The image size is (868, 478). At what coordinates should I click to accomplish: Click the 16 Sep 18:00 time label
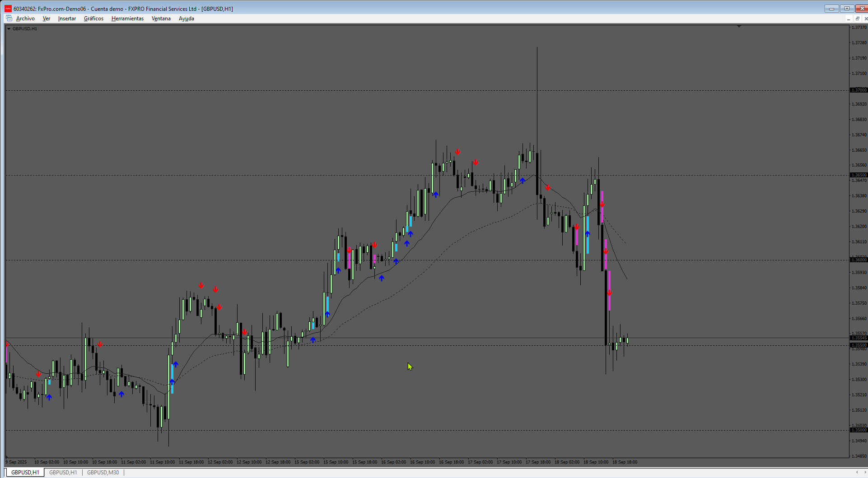(451, 462)
